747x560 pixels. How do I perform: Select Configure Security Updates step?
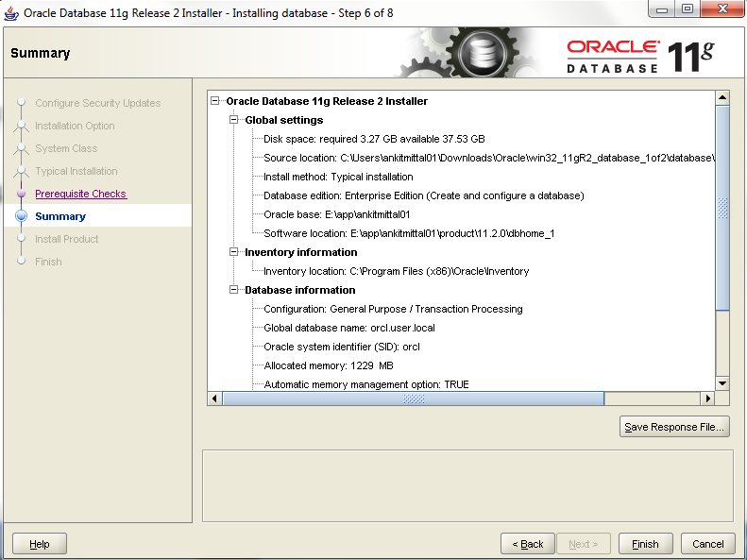[97, 103]
